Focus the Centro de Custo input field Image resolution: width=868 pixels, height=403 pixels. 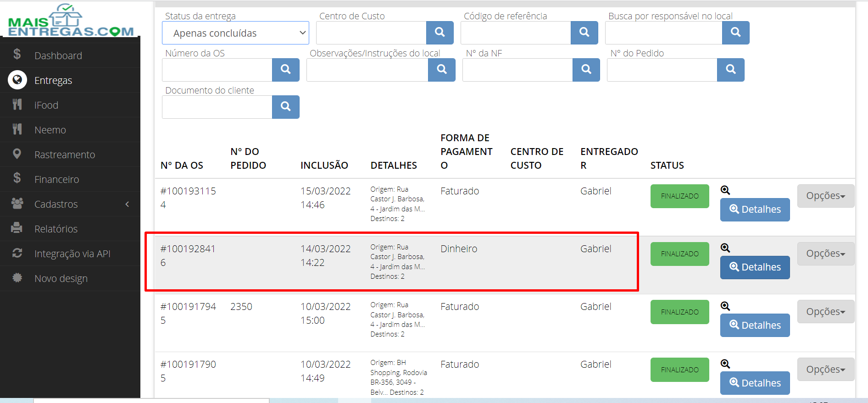[371, 33]
